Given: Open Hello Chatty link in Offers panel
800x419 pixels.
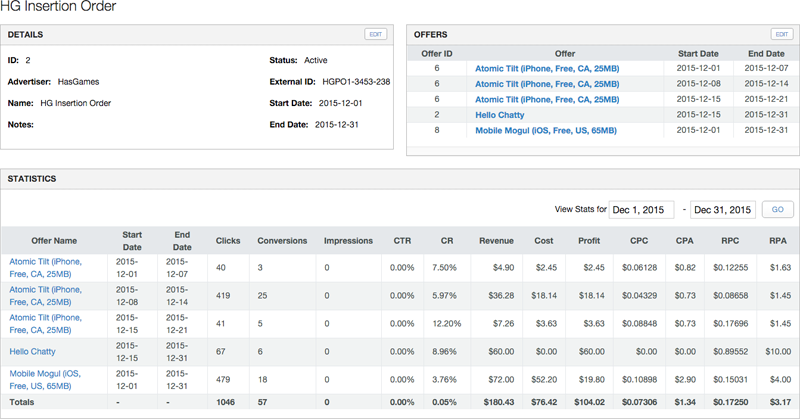Looking at the screenshot, I should [499, 115].
